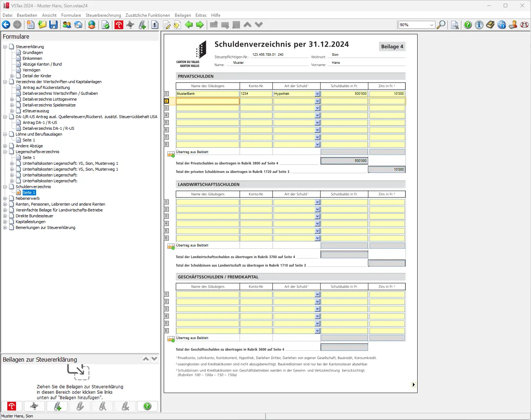The width and height of the screenshot is (531, 420).
Task: Click MusterBank creditor name field
Action: tap(207, 94)
